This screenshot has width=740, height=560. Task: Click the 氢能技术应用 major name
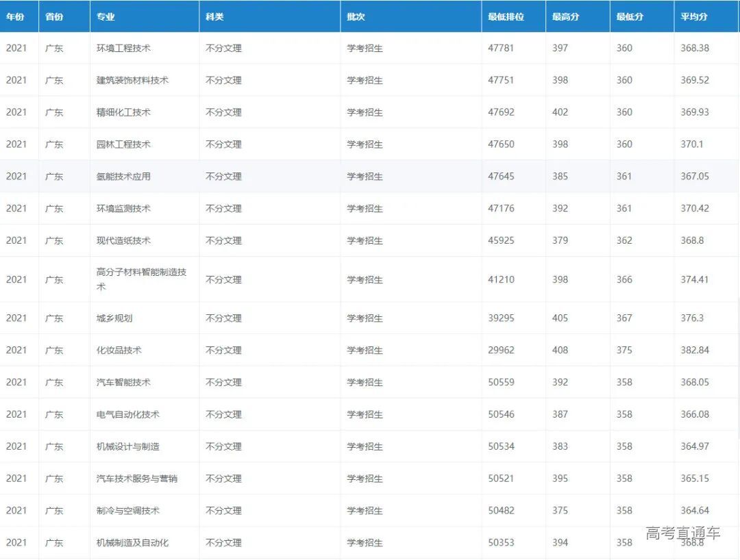123,177
